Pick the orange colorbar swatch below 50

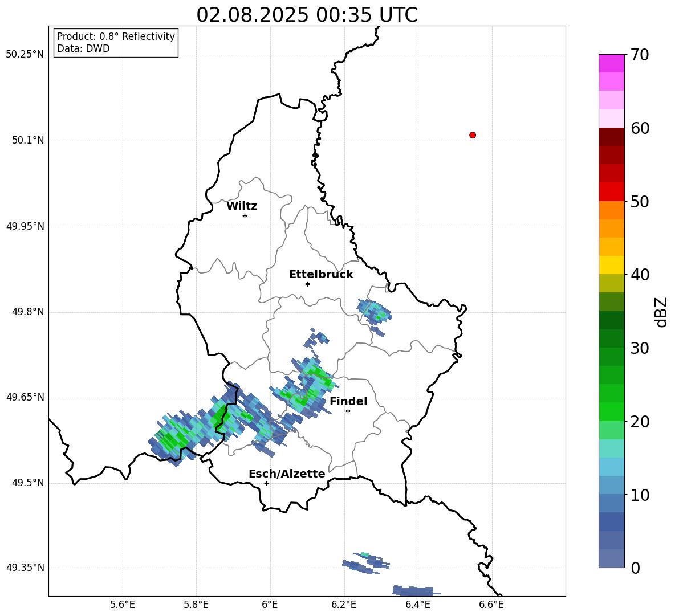click(612, 210)
